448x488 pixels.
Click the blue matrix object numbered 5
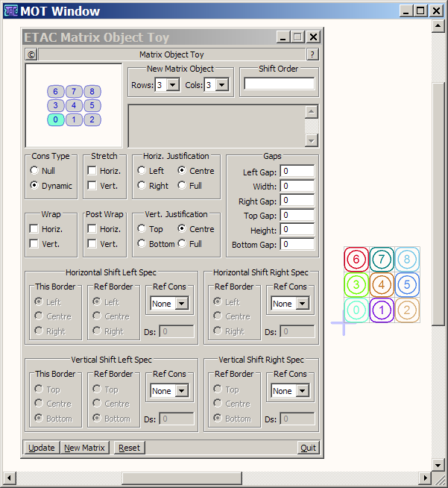point(407,284)
